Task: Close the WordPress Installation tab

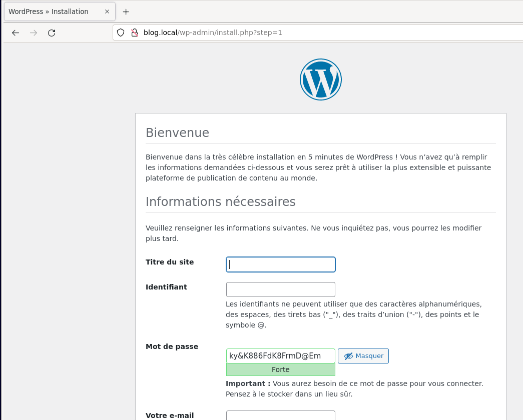Action: [107, 11]
